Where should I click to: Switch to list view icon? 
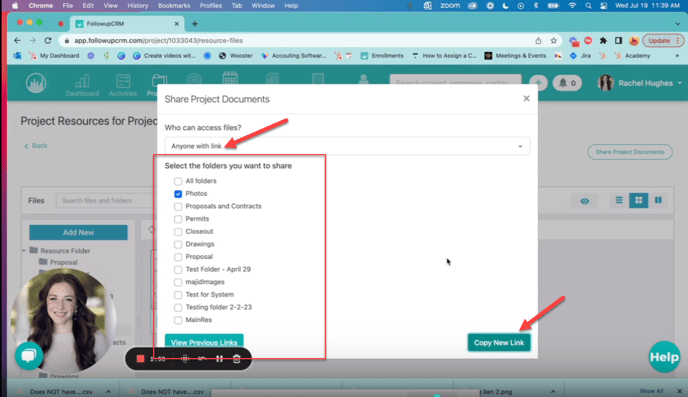click(x=619, y=200)
